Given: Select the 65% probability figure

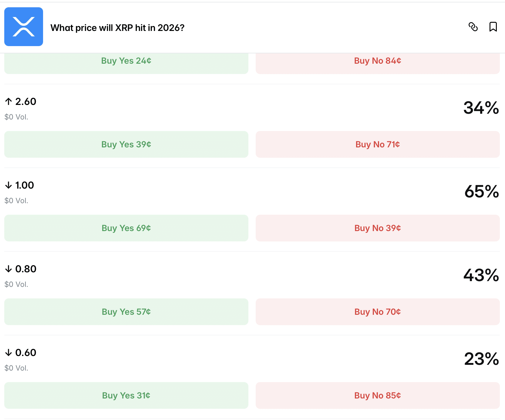Looking at the screenshot, I should [x=482, y=192].
